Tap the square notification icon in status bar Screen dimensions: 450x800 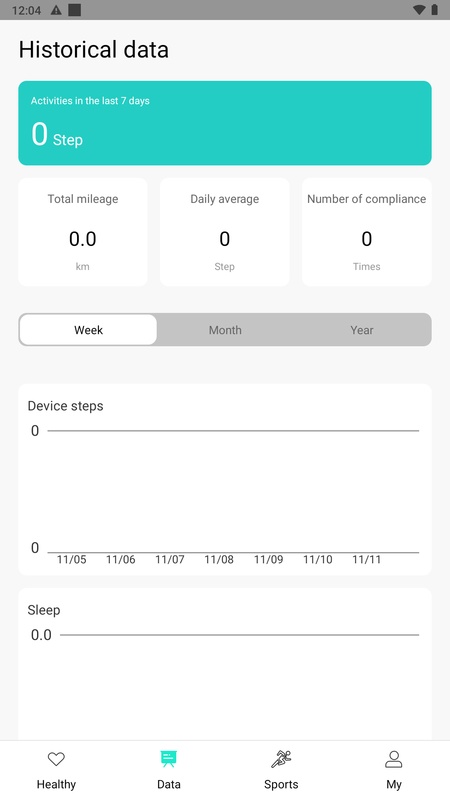click(74, 10)
